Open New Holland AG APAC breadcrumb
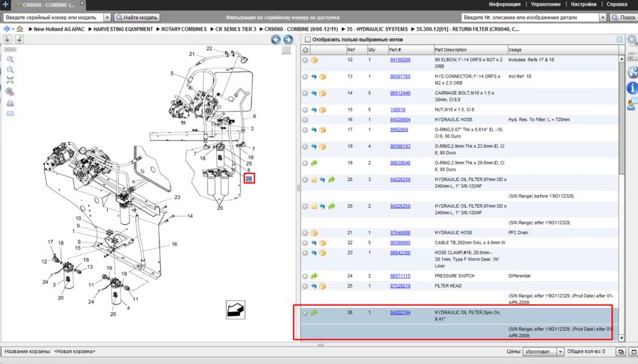Image resolution: width=638 pixels, height=364 pixels. [59, 29]
